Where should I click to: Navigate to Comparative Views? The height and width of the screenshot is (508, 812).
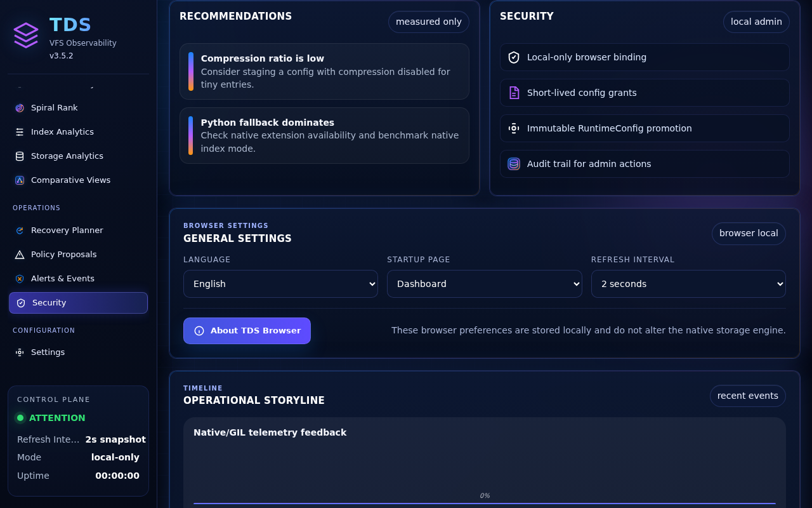(x=78, y=180)
